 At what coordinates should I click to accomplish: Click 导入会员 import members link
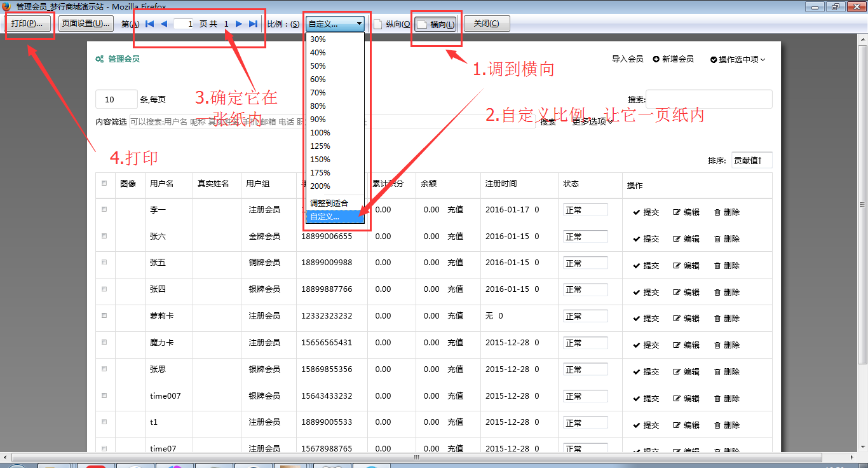[x=627, y=59]
